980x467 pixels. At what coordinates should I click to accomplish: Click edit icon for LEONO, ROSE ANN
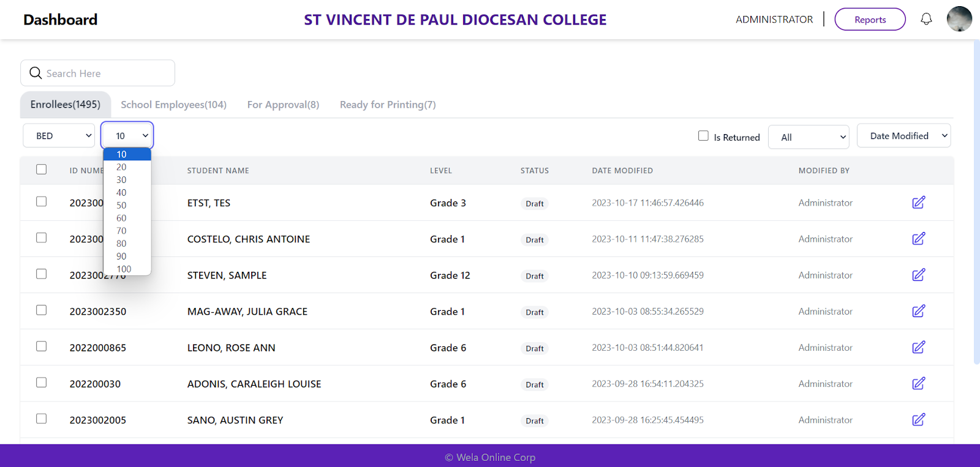point(918,347)
